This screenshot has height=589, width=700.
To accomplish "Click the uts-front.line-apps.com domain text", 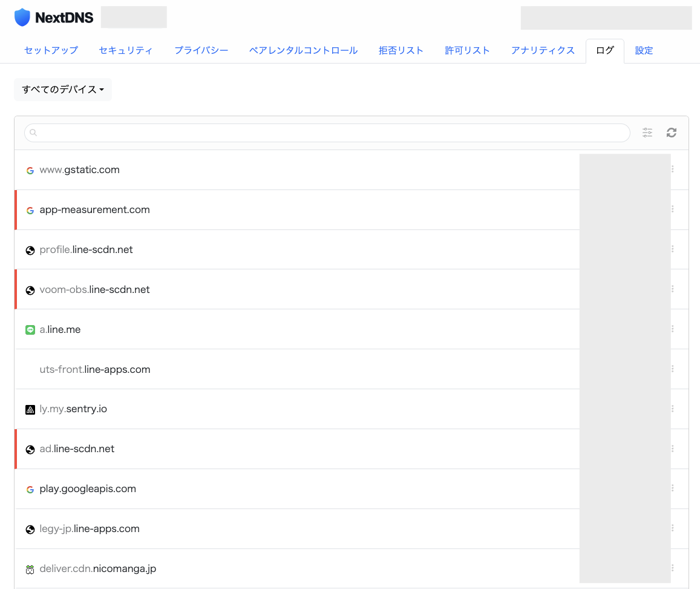I will coord(94,369).
